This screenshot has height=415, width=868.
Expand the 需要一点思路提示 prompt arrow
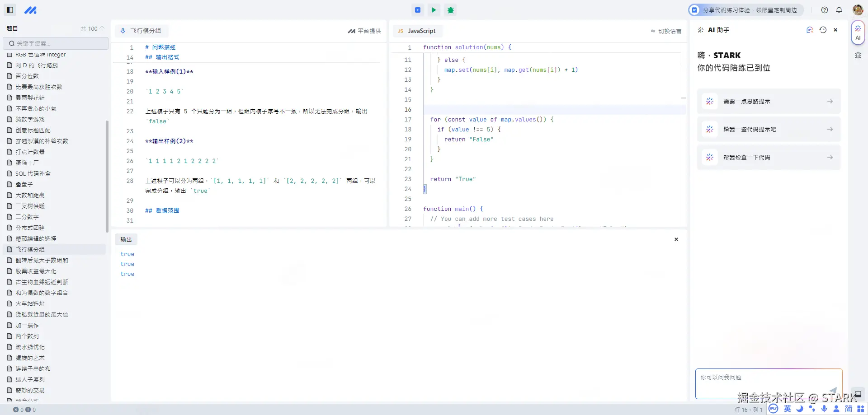(x=830, y=102)
